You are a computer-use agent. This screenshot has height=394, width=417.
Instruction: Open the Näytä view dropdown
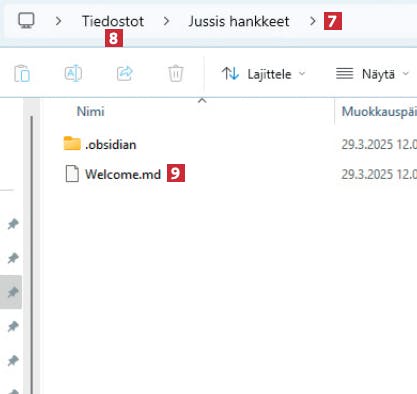[372, 74]
